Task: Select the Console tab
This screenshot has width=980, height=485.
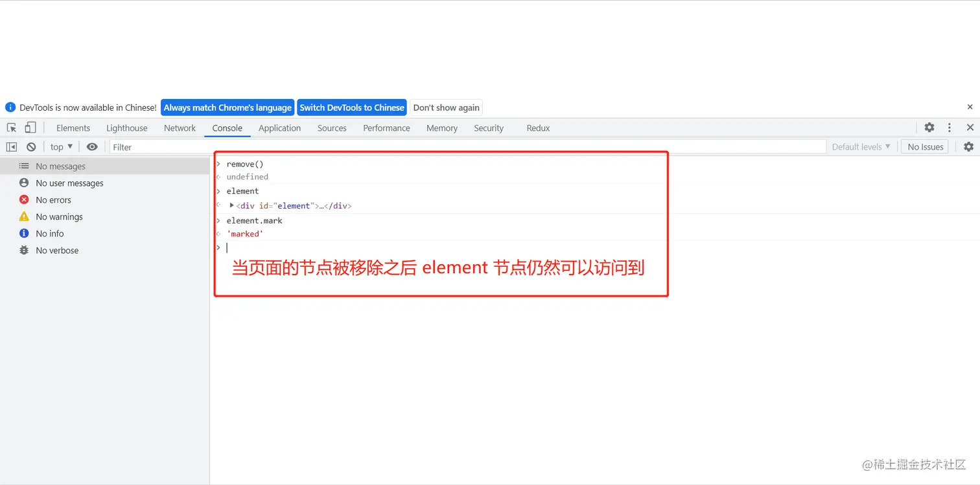Action: (x=227, y=128)
